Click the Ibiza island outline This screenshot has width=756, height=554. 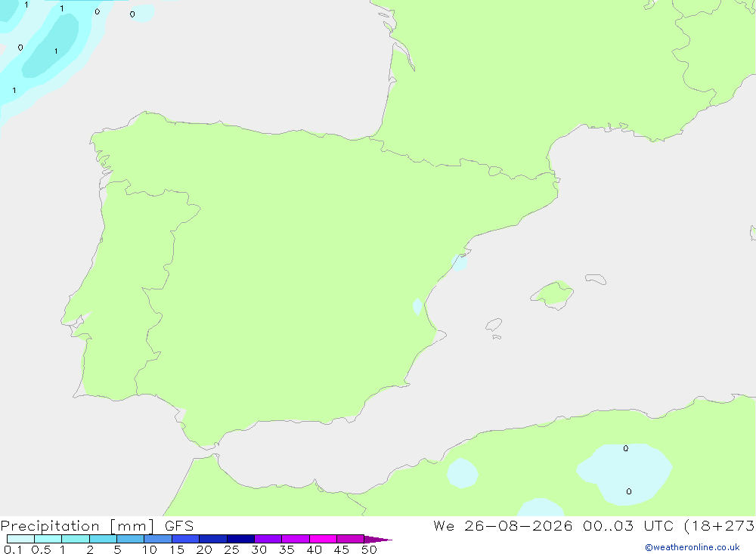pos(494,325)
